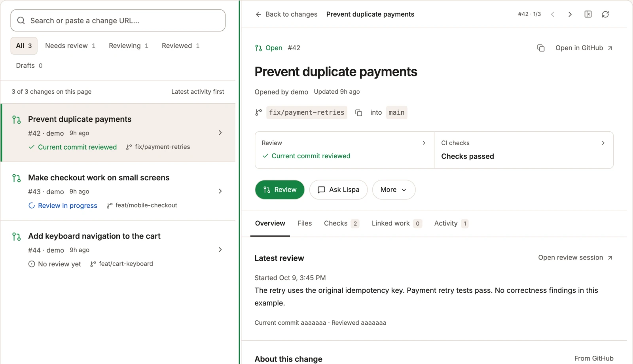The width and height of the screenshot is (633, 364).
Task: Copy change link icon beside Open in GitHub
Action: (x=541, y=48)
